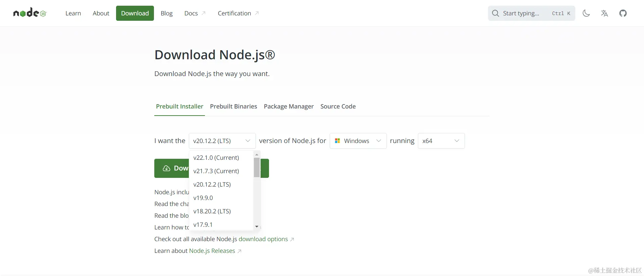The height and width of the screenshot is (276, 644).
Task: Open the Docs navigation link
Action: point(195,13)
